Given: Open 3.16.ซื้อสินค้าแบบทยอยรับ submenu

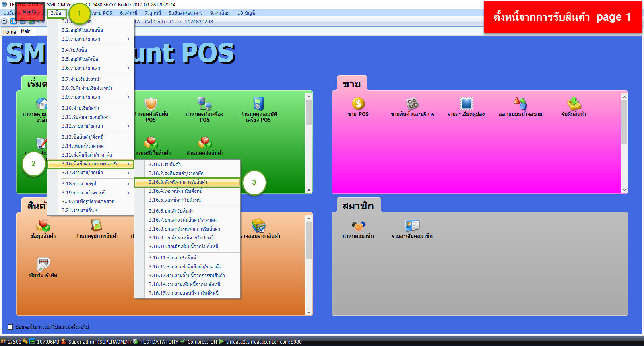Looking at the screenshot, I should pyautogui.click(x=91, y=164).
